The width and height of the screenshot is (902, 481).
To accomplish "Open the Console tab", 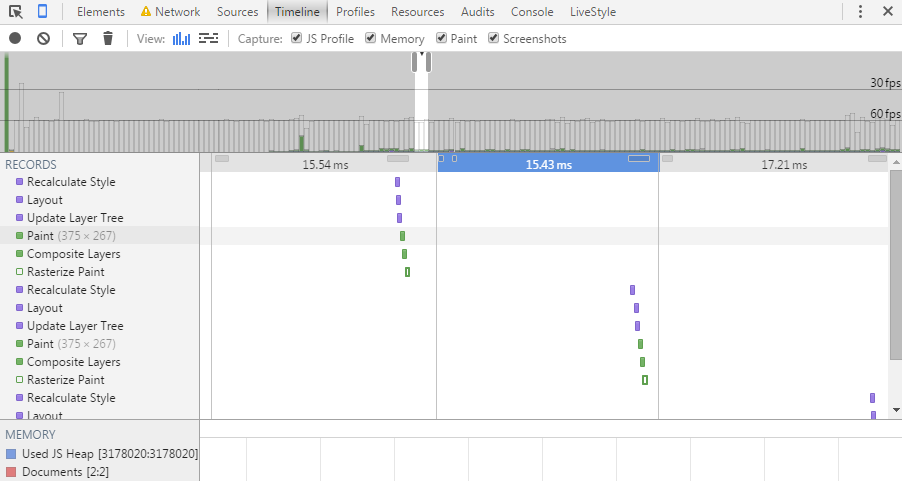I will (532, 12).
